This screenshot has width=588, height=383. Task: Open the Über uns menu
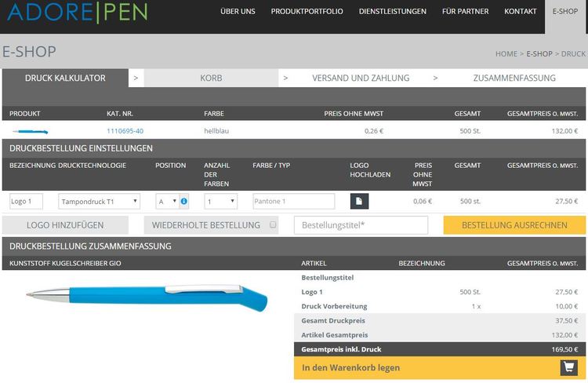pyautogui.click(x=238, y=12)
